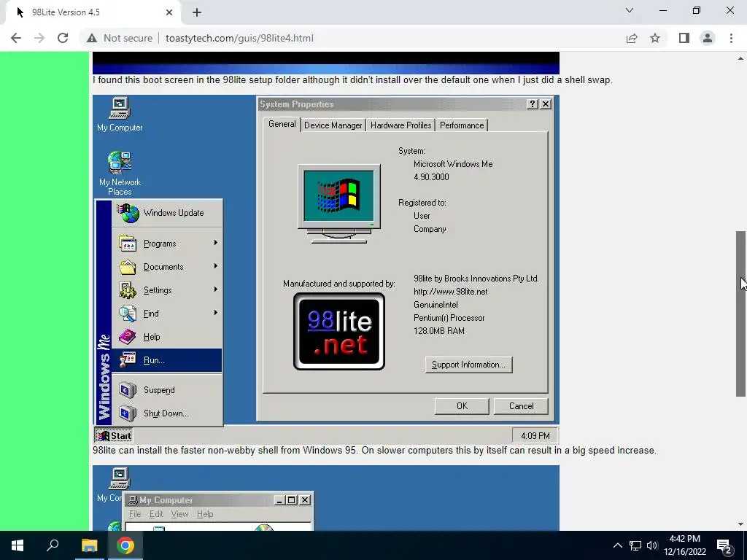Share this page via share icon

[x=632, y=38]
